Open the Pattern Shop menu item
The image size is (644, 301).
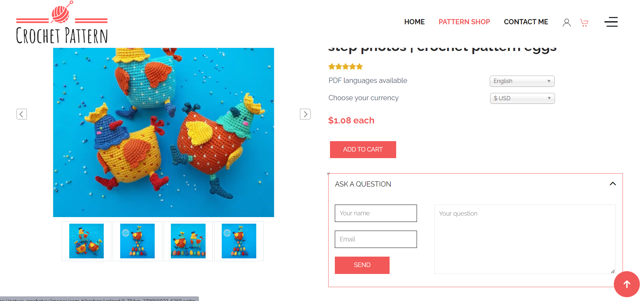[x=464, y=22]
